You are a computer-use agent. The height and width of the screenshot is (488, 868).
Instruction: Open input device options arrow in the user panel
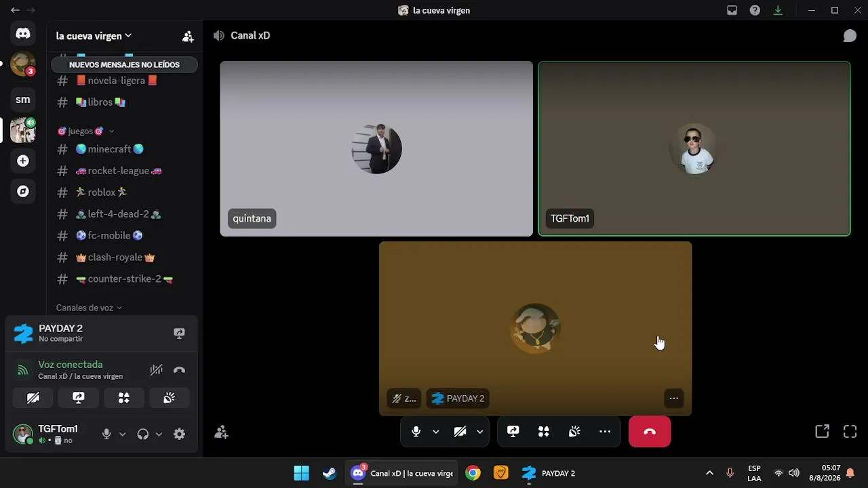coord(122,434)
